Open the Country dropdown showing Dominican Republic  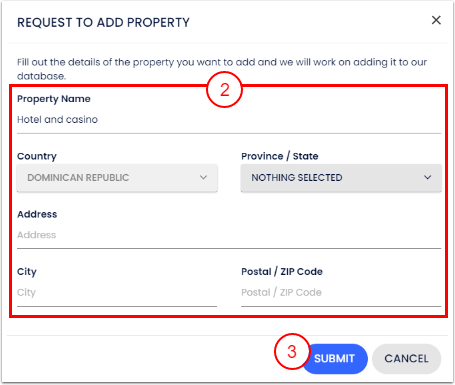[117, 178]
